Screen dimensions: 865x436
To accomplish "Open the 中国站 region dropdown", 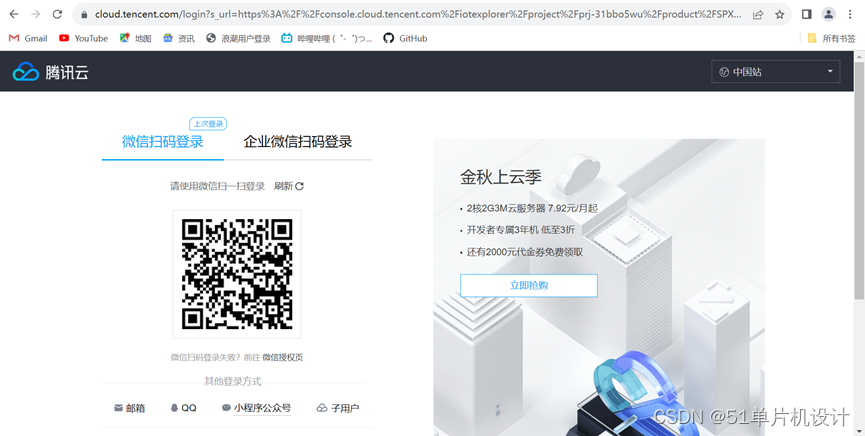I will coord(776,72).
